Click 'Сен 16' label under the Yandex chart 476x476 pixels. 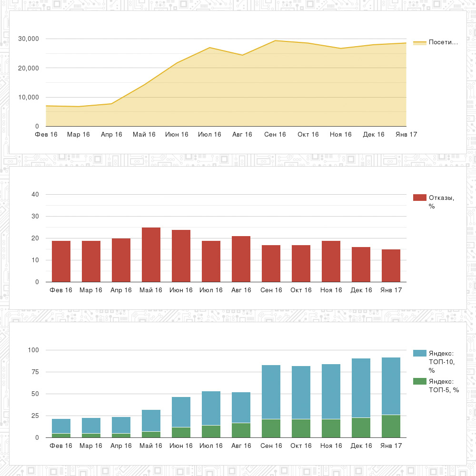point(271,446)
